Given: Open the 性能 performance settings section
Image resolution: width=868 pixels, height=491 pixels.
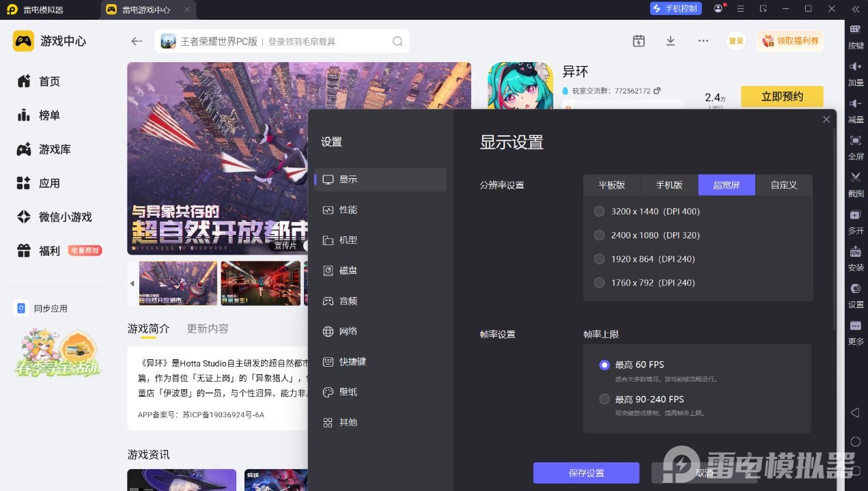Looking at the screenshot, I should pos(348,210).
